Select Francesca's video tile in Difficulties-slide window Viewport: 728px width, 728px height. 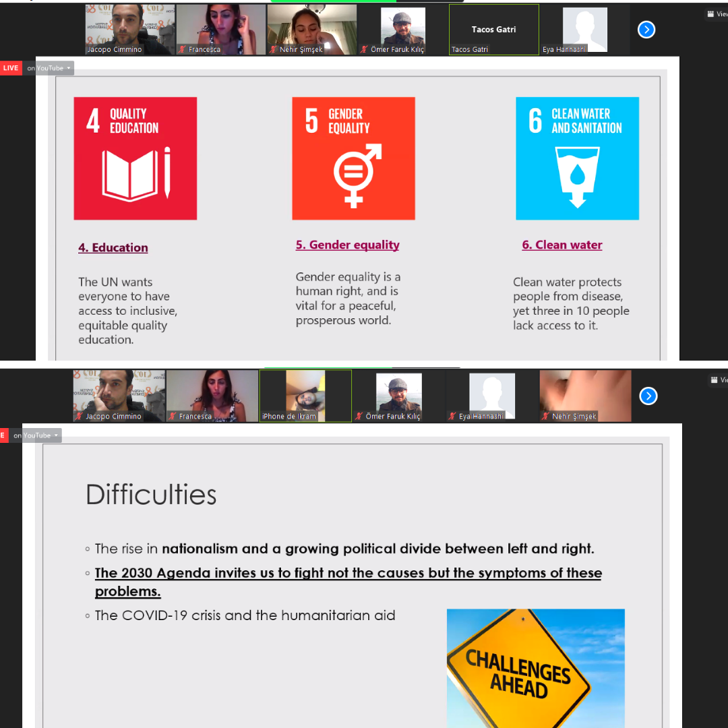[212, 396]
